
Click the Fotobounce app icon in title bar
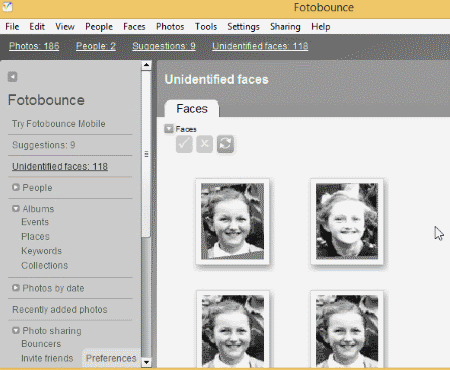(x=7, y=6)
